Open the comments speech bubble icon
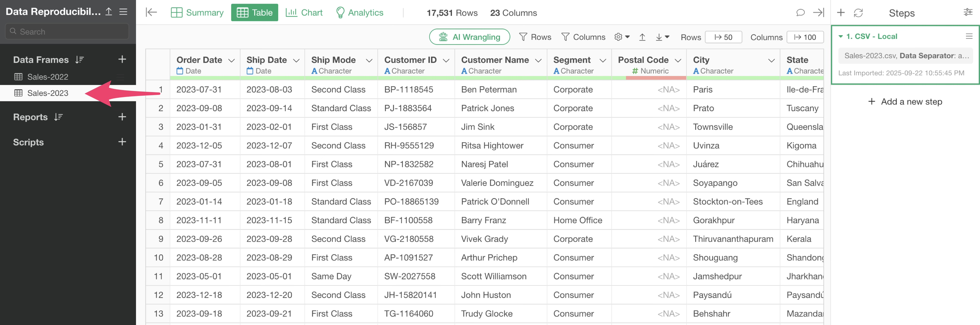This screenshot has height=325, width=980. coord(800,12)
